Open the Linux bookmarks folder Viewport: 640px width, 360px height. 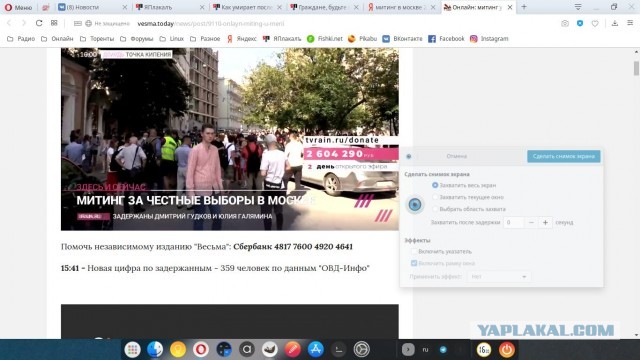[x=172, y=39]
